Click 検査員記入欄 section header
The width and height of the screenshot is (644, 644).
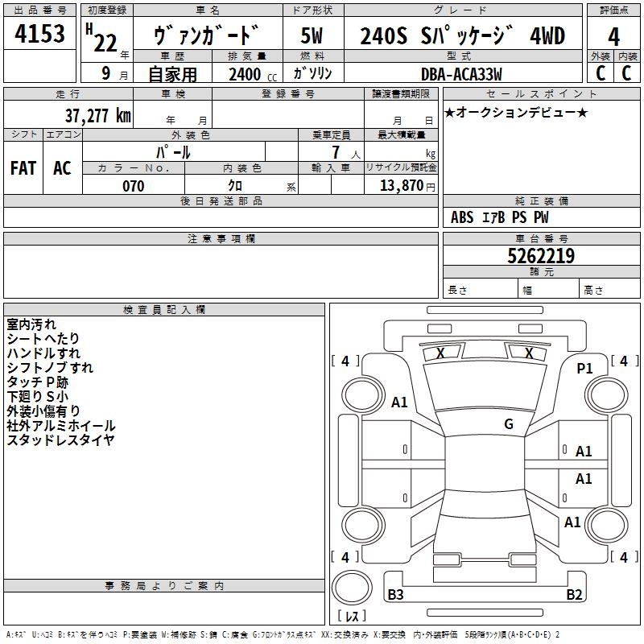tap(164, 309)
